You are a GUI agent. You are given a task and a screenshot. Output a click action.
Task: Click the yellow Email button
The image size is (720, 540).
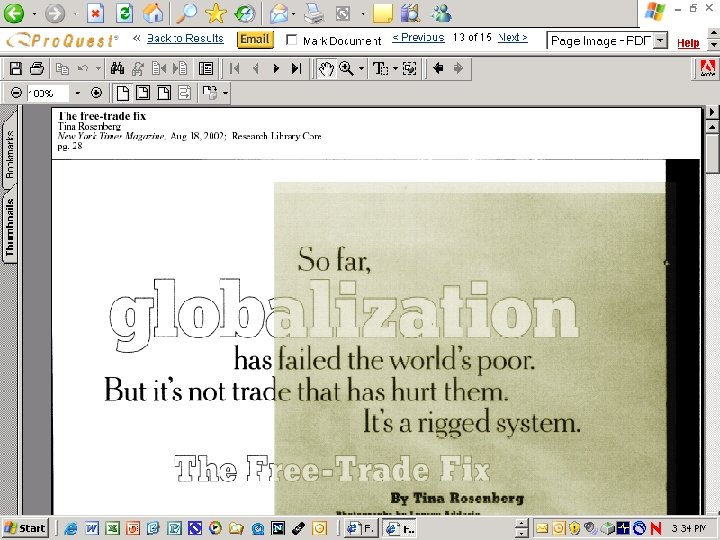coord(255,39)
